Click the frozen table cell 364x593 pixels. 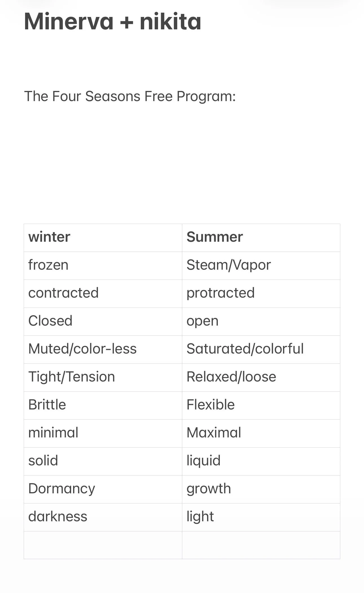(x=103, y=266)
